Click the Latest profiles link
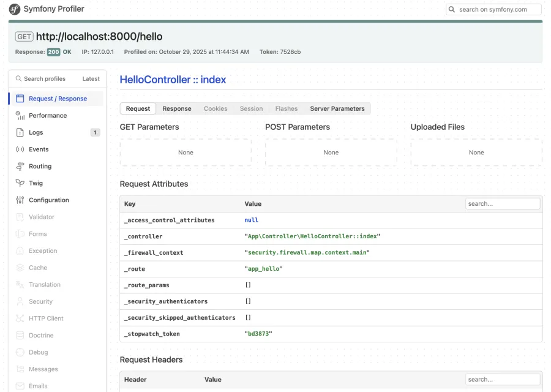Screen dimensions: 551x392 (91, 78)
